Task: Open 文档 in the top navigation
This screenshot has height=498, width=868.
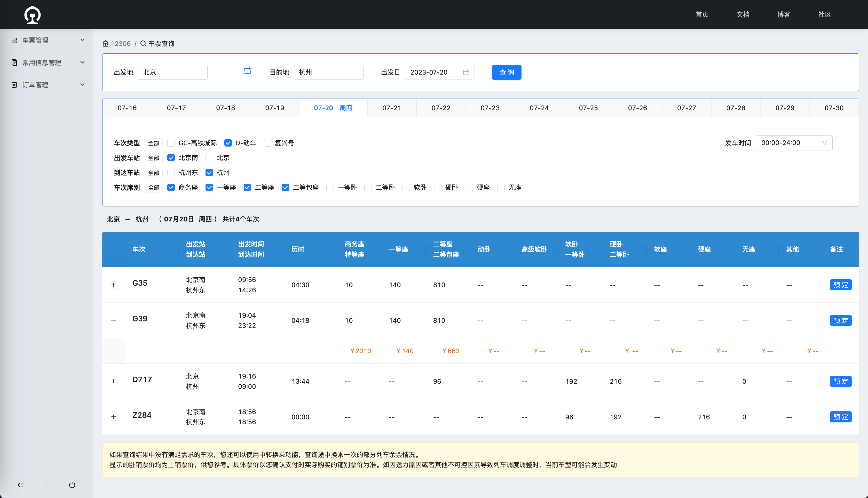Action: tap(743, 14)
